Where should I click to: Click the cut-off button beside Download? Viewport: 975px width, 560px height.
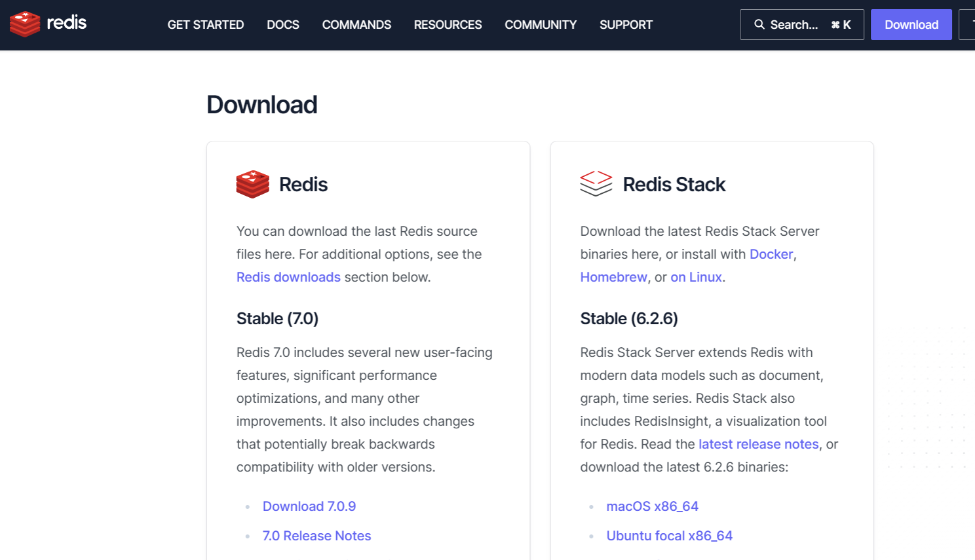[x=967, y=24]
